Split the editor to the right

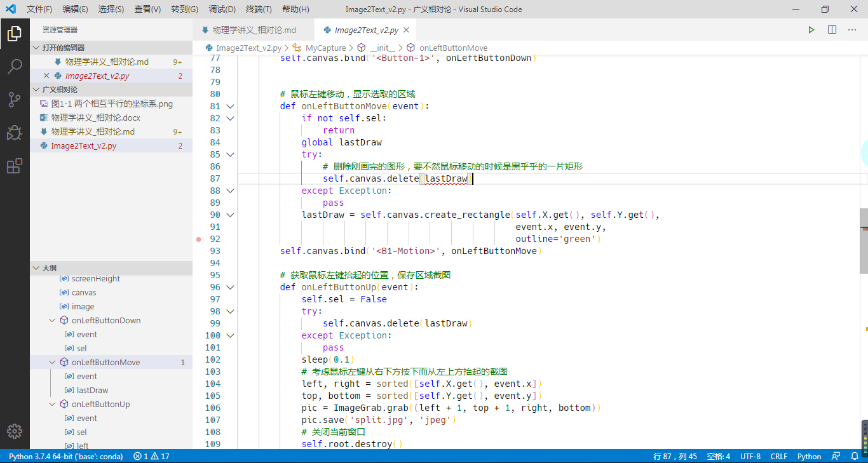tap(832, 30)
